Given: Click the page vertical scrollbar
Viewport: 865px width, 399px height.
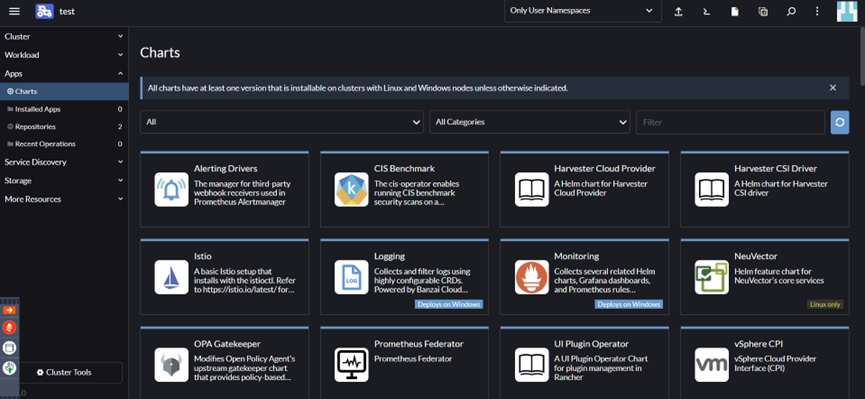Looking at the screenshot, I should pos(862,55).
